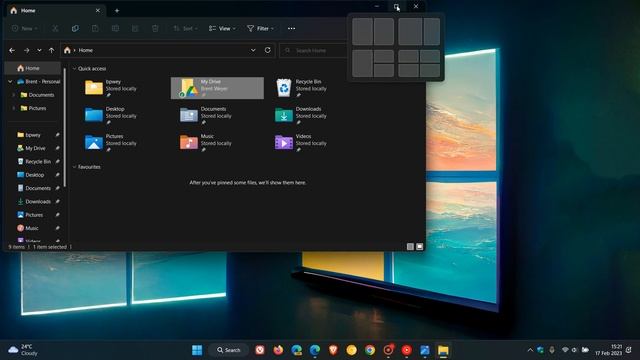Click the Share icon in toolbar

click(135, 29)
